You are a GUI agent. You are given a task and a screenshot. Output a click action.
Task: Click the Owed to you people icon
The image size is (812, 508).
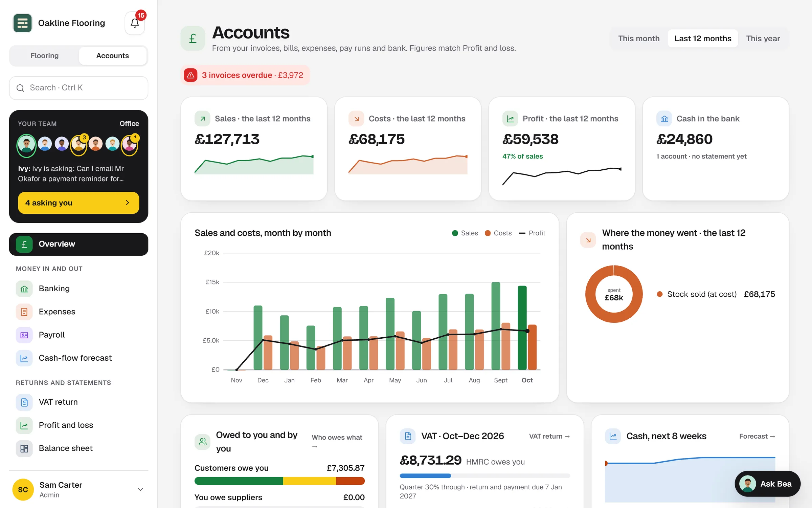click(x=202, y=442)
